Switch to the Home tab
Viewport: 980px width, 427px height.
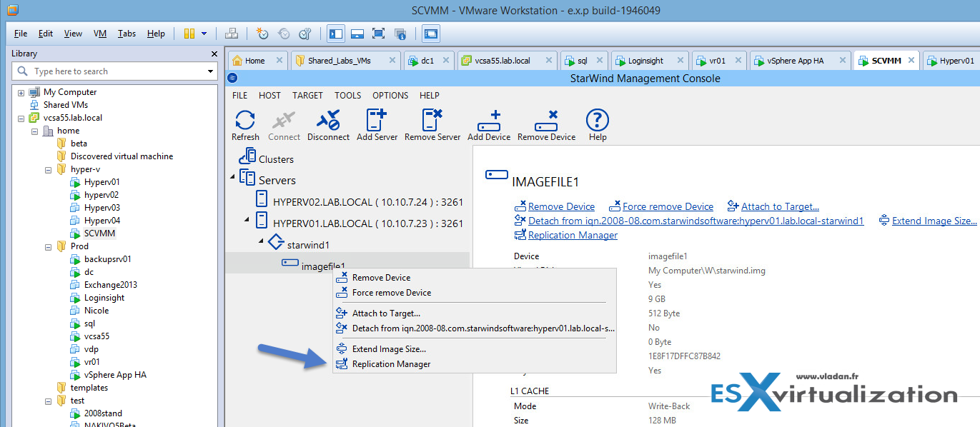pos(254,61)
